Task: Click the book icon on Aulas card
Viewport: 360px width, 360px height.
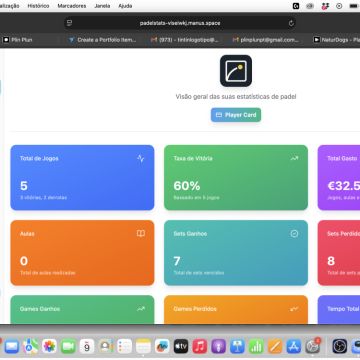Action: [141, 234]
